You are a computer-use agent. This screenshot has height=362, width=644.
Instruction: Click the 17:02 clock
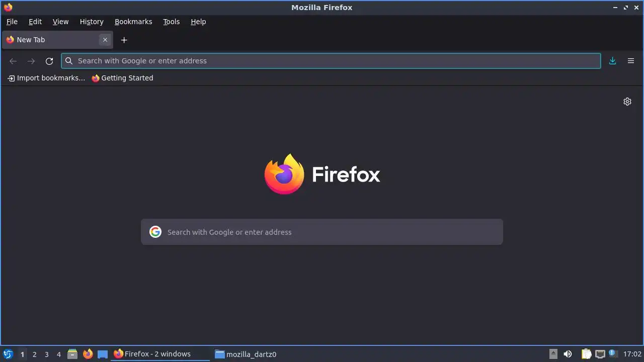(632, 354)
